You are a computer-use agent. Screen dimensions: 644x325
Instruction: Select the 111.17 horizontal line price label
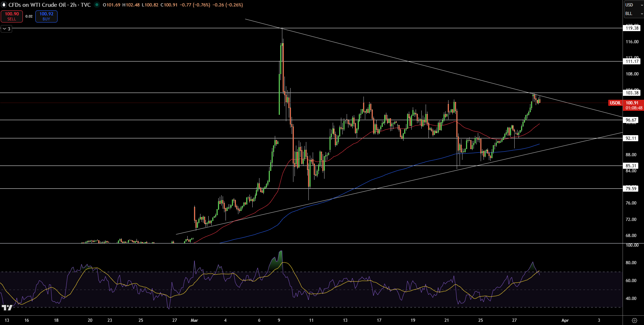[x=632, y=61]
